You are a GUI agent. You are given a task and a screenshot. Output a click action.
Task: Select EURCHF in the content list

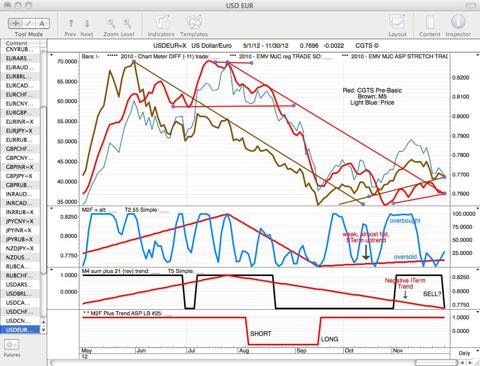pos(20,95)
